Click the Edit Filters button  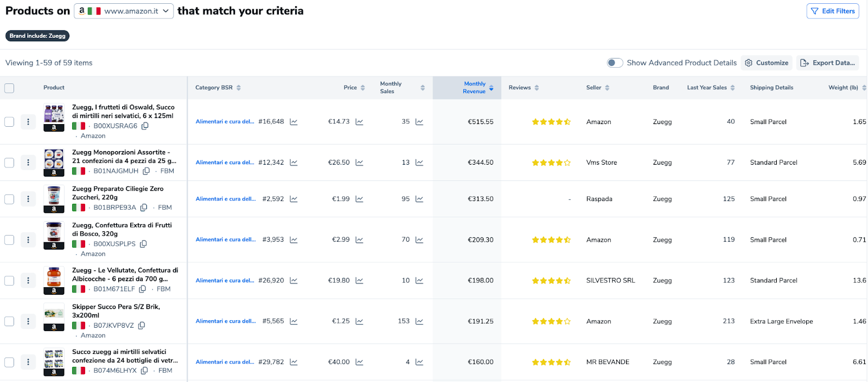[833, 11]
